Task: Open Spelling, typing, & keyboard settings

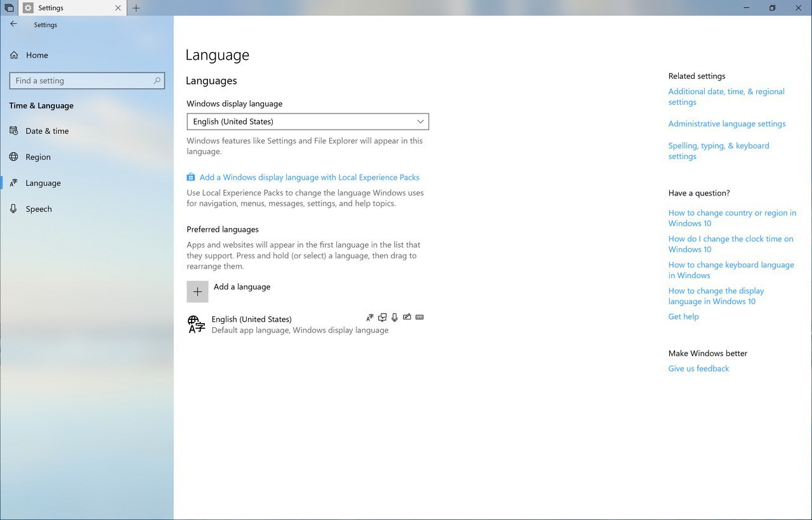Action: (x=719, y=151)
